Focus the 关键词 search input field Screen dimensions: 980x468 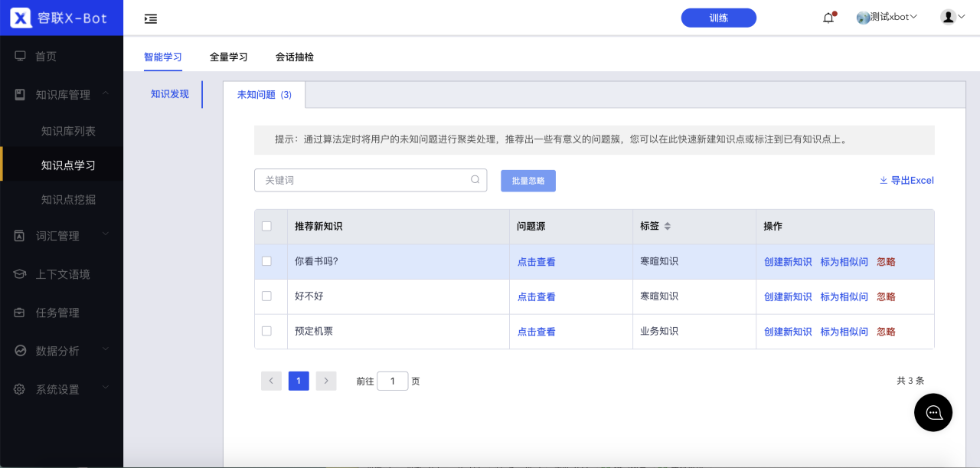pyautogui.click(x=371, y=180)
